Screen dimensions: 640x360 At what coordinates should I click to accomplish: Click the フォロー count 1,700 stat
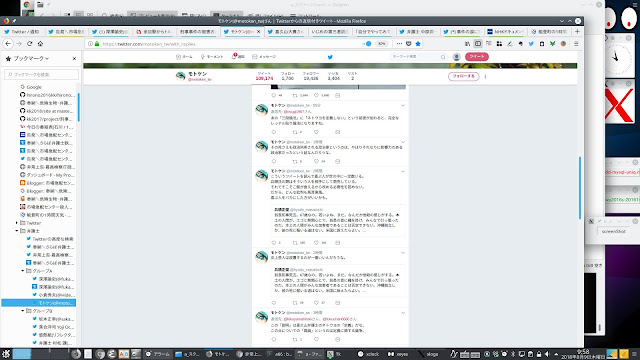(x=287, y=76)
